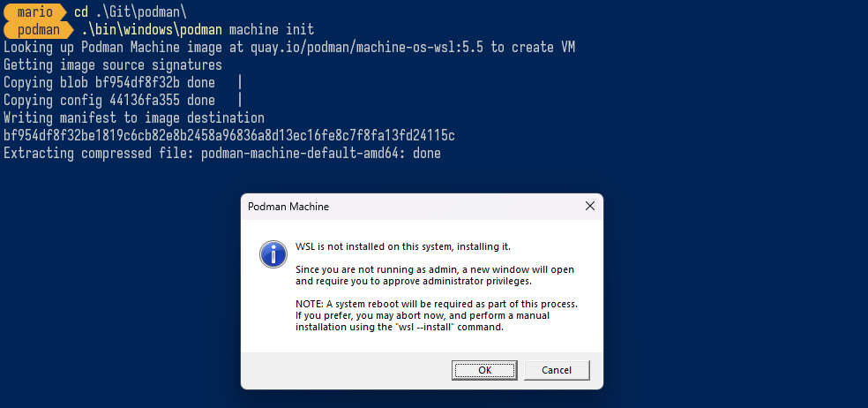The width and height of the screenshot is (868, 408).
Task: Click the long image digest hash line
Action: pos(229,135)
